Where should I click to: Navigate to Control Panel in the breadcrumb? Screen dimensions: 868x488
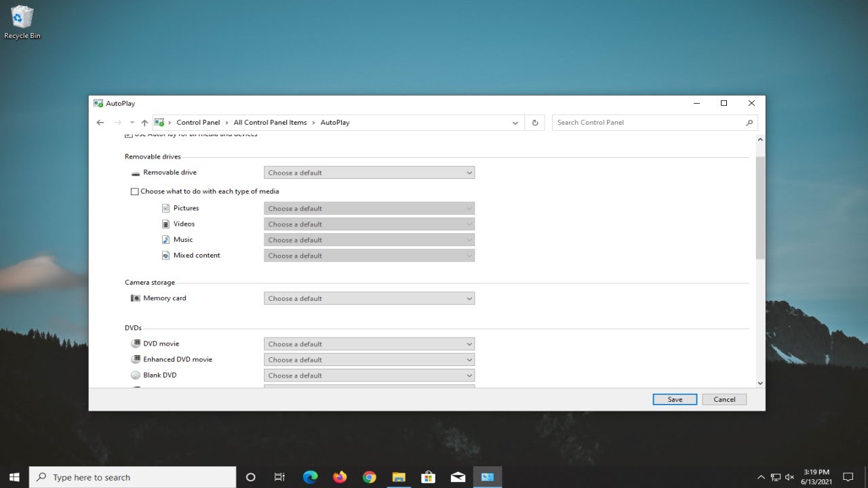[198, 123]
